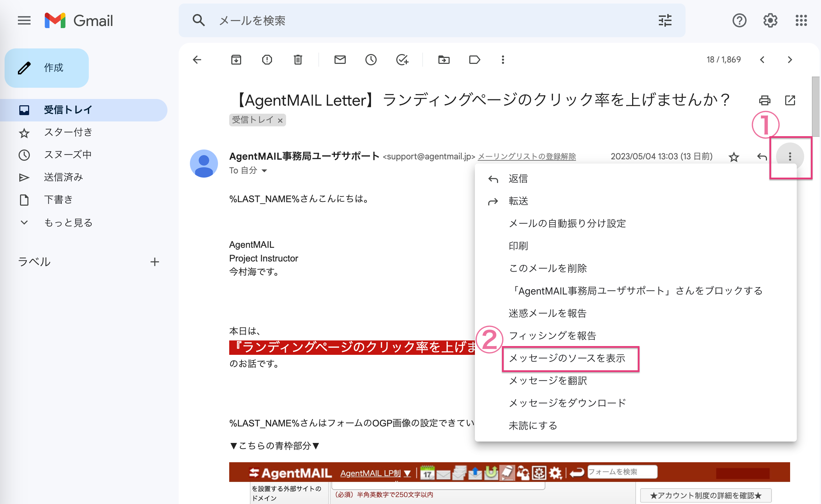Mark as unread via envelope icon
Image resolution: width=821 pixels, height=504 pixels.
pyautogui.click(x=340, y=60)
